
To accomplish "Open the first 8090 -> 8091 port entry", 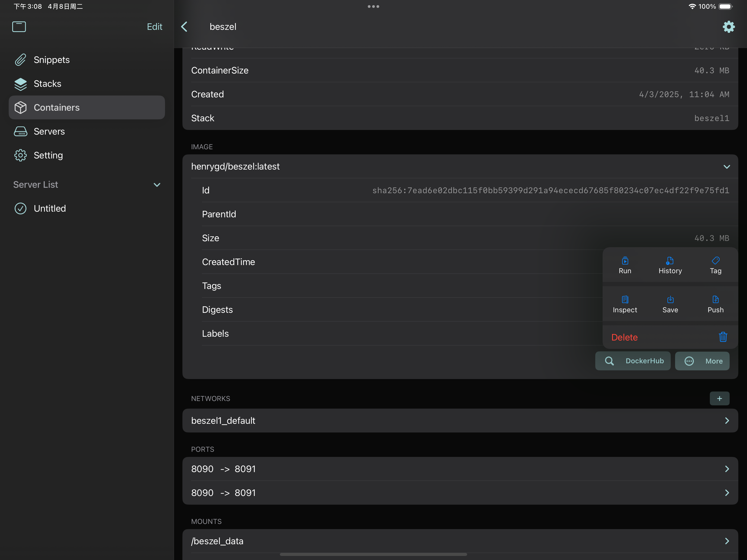I will 460,469.
